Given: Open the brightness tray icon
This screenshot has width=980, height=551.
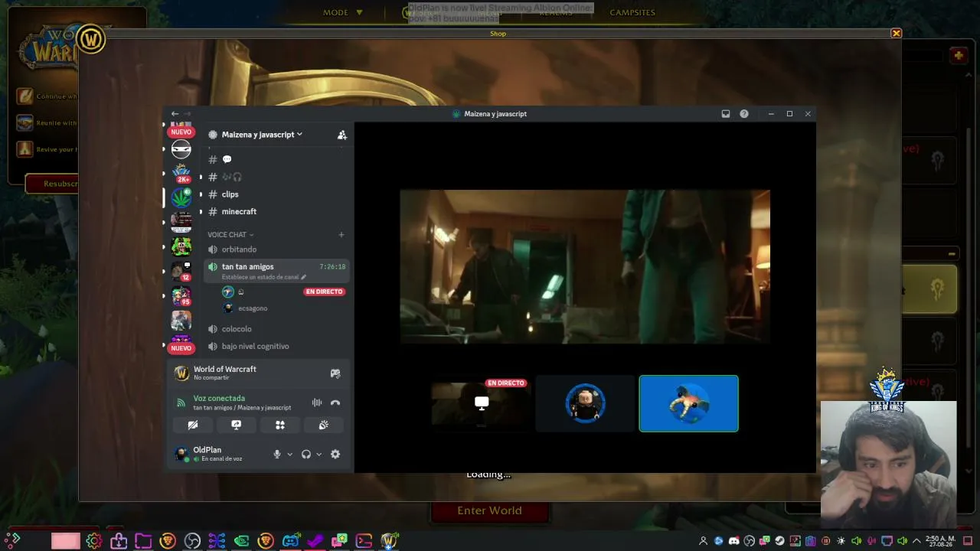Looking at the screenshot, I should [841, 541].
